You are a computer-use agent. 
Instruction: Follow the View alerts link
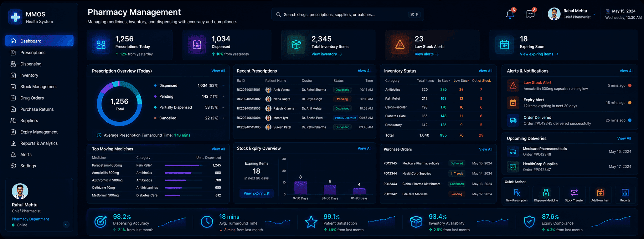coord(427,54)
